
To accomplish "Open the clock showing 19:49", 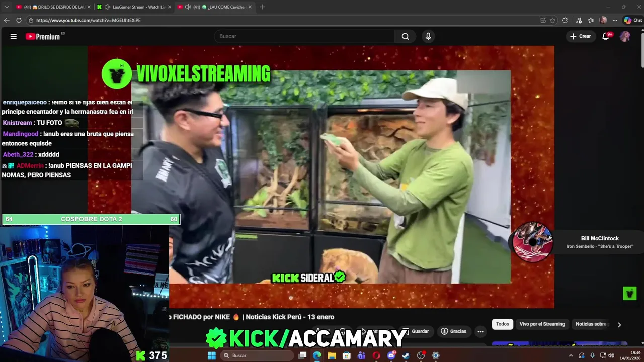I will tap(631, 355).
